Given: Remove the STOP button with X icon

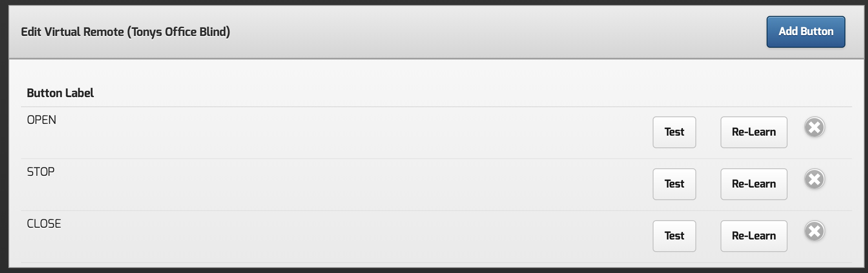Looking at the screenshot, I should (814, 179).
